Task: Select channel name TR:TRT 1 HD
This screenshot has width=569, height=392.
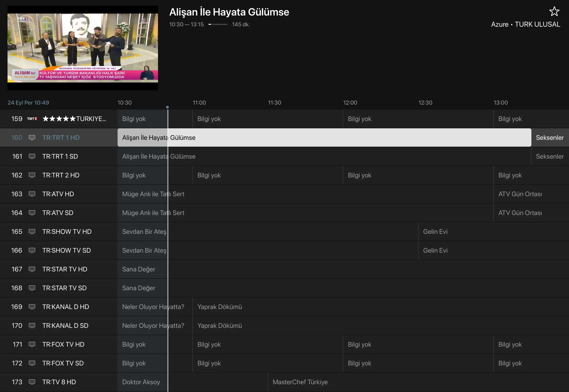Action: pyautogui.click(x=61, y=137)
